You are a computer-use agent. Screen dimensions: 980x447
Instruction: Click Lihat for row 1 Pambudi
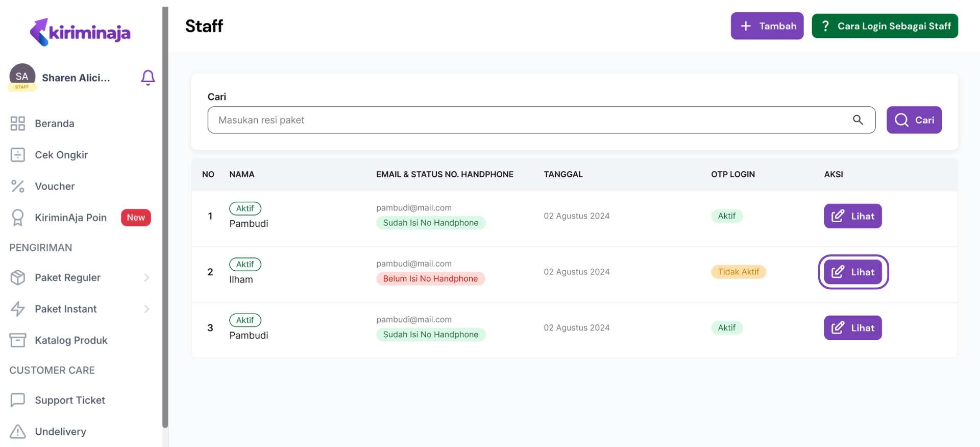(853, 216)
